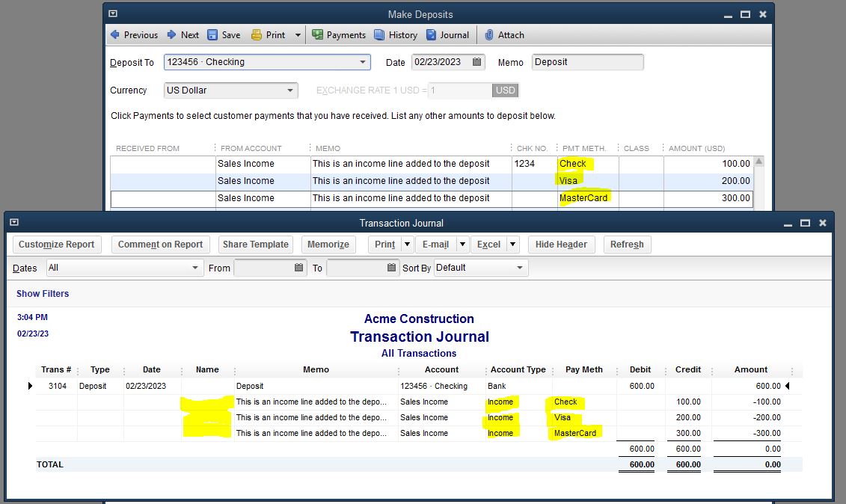Refresh the Transaction Journal report
The image size is (846, 504).
(x=627, y=244)
